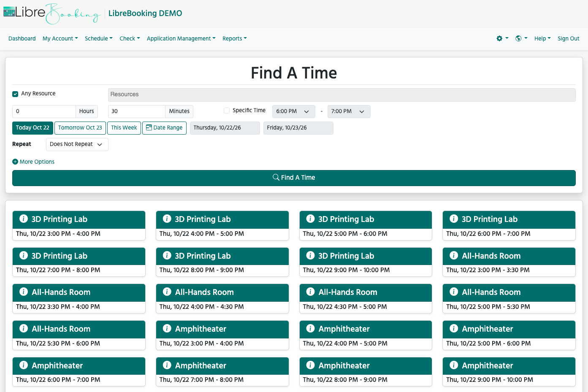Viewport: 588px width, 392px height.
Task: Go to the Dashboard page
Action: pyautogui.click(x=22, y=38)
